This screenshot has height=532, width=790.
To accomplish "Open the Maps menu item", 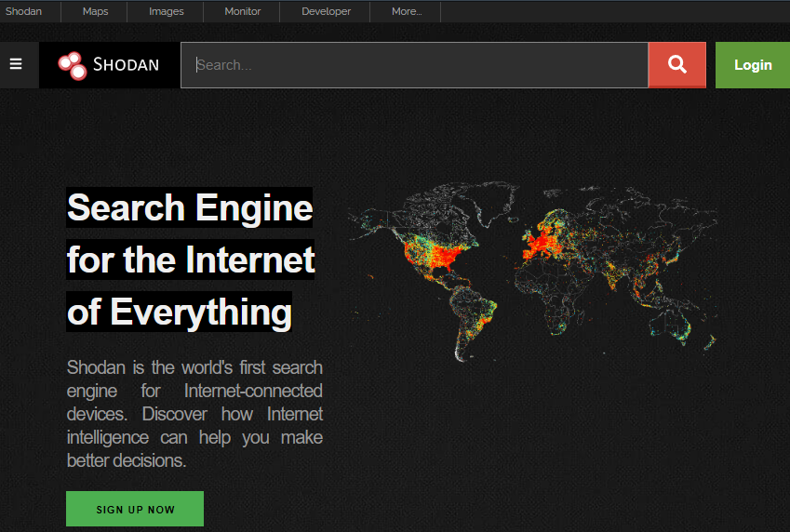I will 95,11.
